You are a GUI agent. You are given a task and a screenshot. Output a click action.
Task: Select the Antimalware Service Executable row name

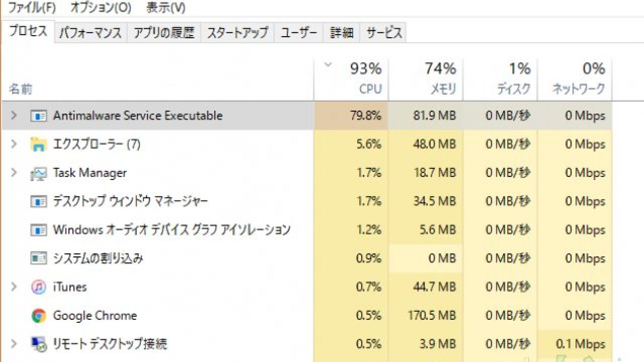tap(138, 116)
